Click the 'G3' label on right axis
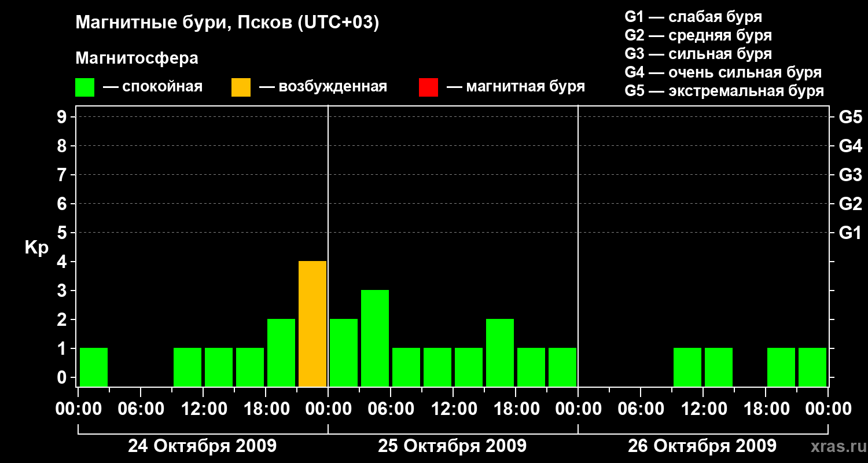868x463 pixels. pyautogui.click(x=850, y=175)
